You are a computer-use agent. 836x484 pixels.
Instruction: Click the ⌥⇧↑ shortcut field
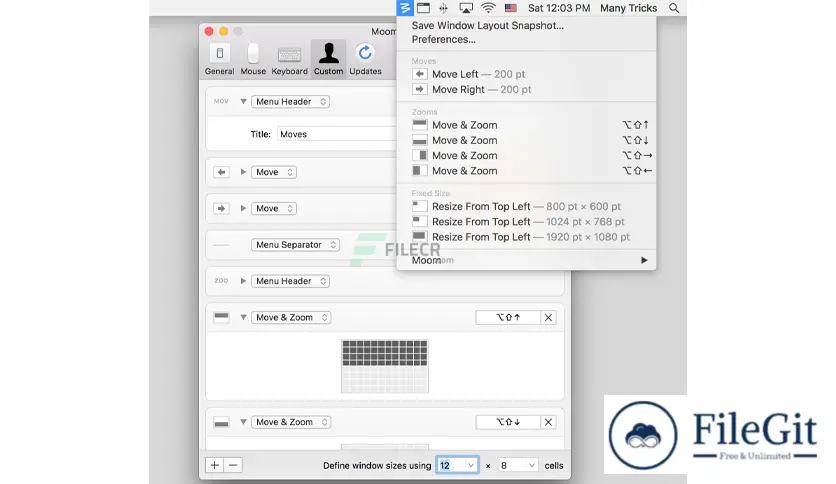click(x=508, y=317)
